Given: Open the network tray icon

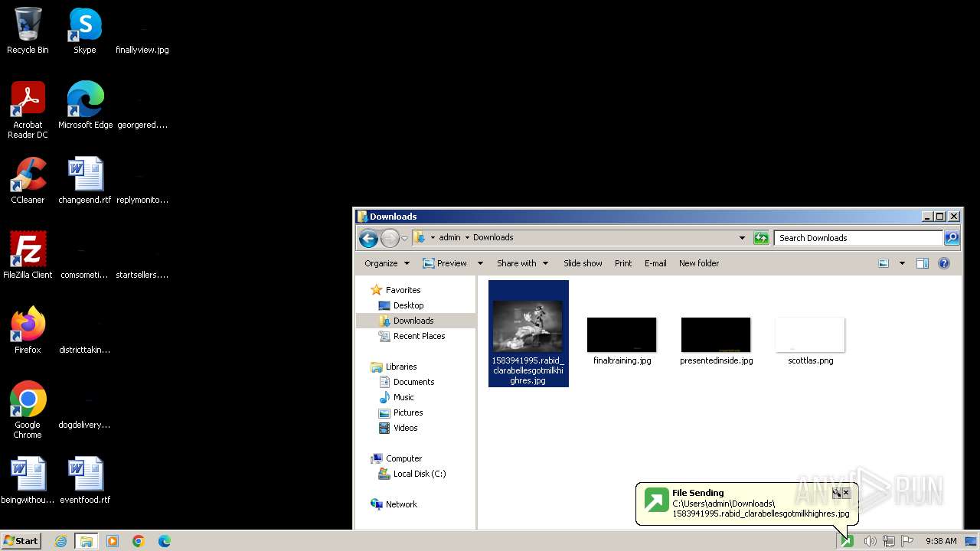Looking at the screenshot, I should (x=889, y=541).
